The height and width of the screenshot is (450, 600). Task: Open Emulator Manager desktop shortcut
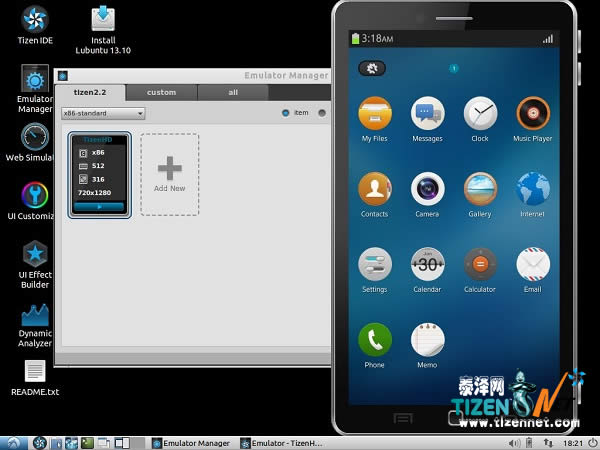click(x=34, y=89)
